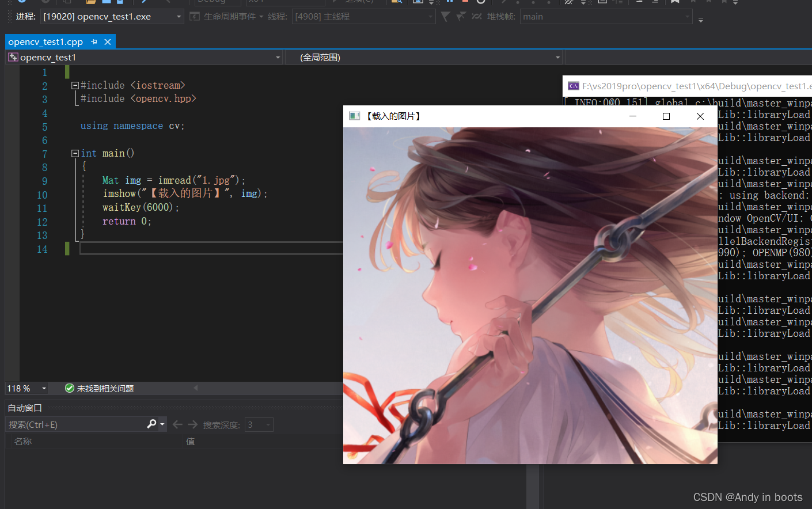
Task: Click the int main() declaration
Action: pyautogui.click(x=107, y=153)
